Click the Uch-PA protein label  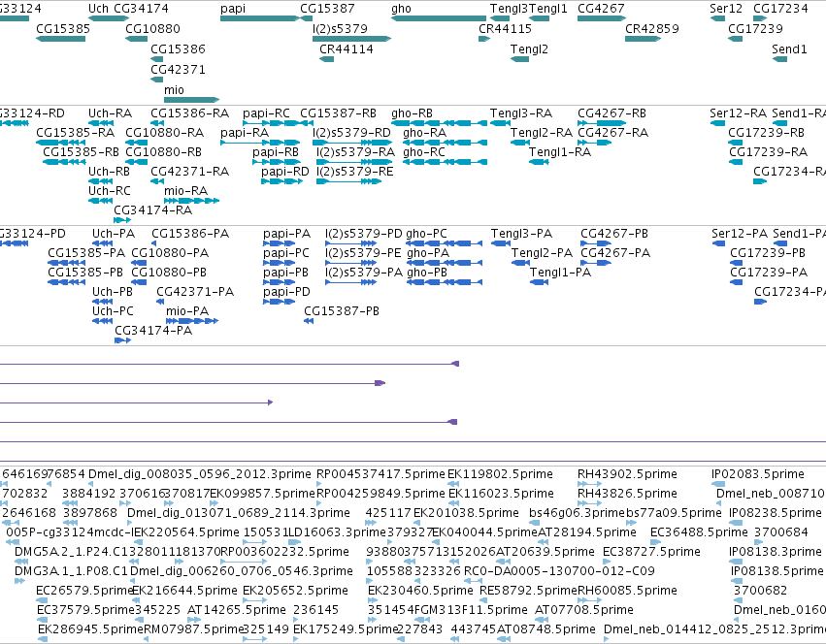114,234
